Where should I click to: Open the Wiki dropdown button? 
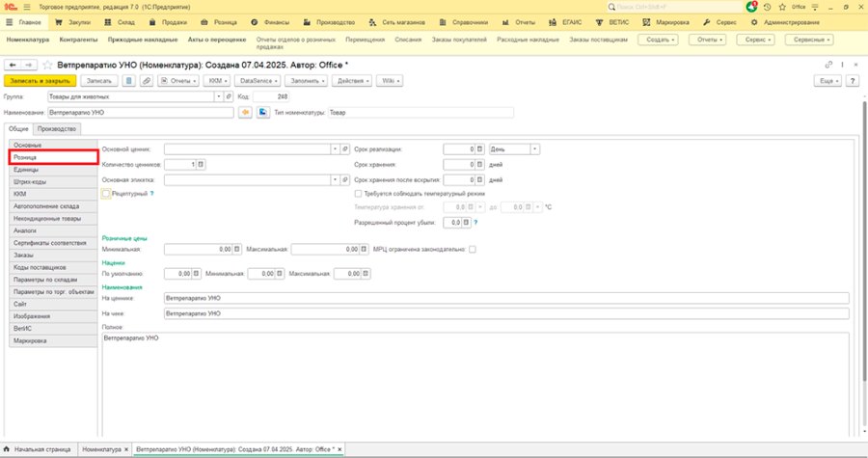(390, 81)
